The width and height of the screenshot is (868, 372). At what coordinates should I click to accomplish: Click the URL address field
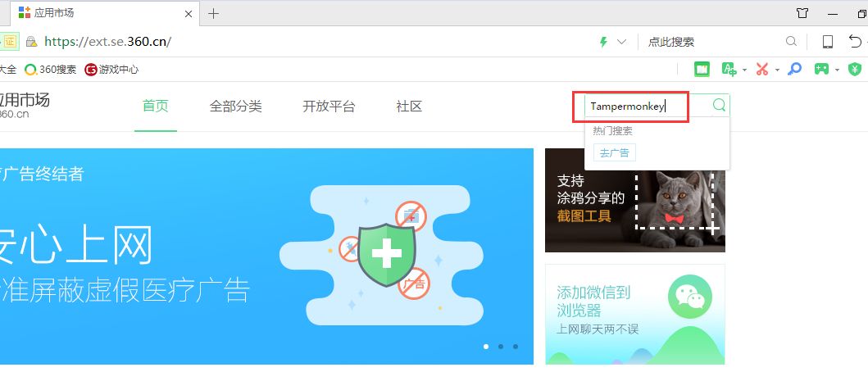click(x=310, y=42)
